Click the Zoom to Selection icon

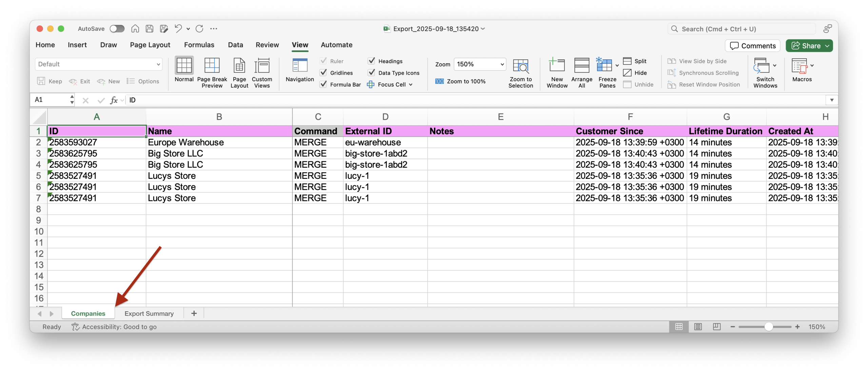coord(520,66)
